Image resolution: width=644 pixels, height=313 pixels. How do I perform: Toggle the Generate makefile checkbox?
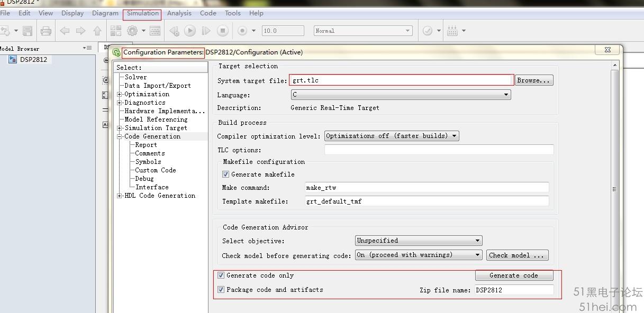point(225,174)
